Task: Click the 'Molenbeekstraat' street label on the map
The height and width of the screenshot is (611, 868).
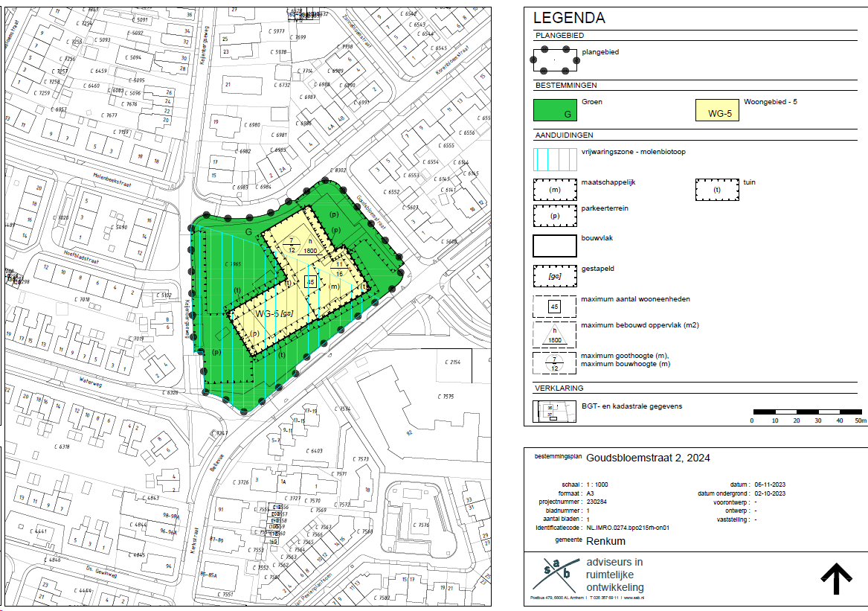Action: click(x=112, y=179)
